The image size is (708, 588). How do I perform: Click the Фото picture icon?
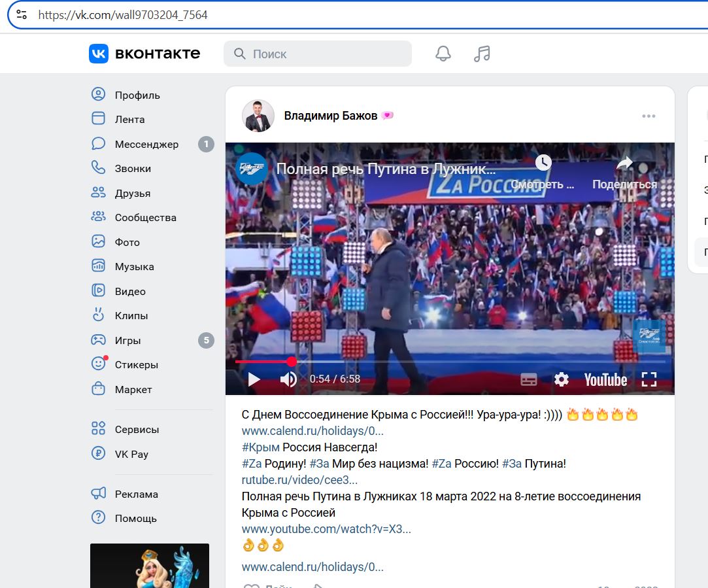click(99, 241)
